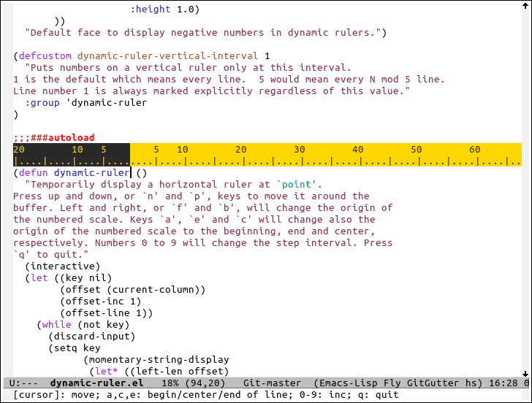Click the ;;;###autoload comment
This screenshot has height=403, width=532.
[53, 137]
